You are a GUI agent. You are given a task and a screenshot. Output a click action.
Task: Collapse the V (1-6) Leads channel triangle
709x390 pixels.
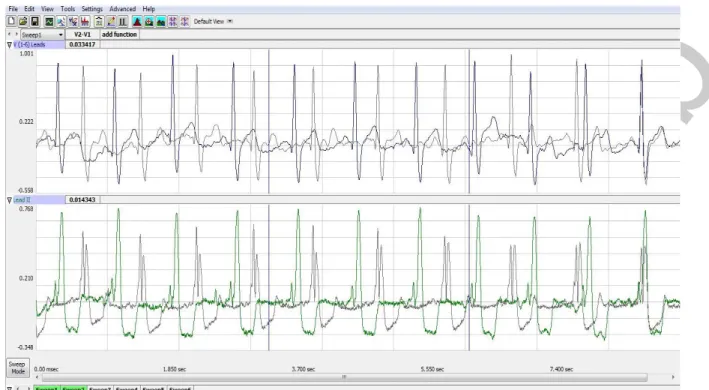click(9, 45)
